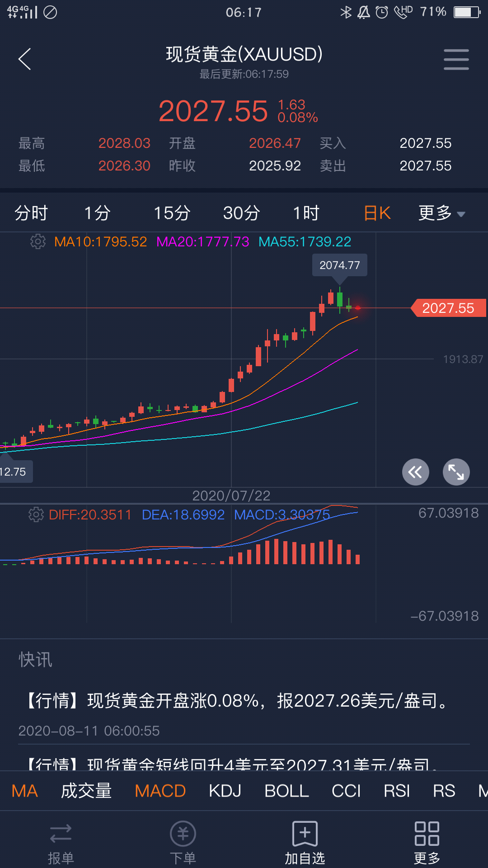Tap the back arrow icon
Screen dimensions: 488x868
[25, 59]
